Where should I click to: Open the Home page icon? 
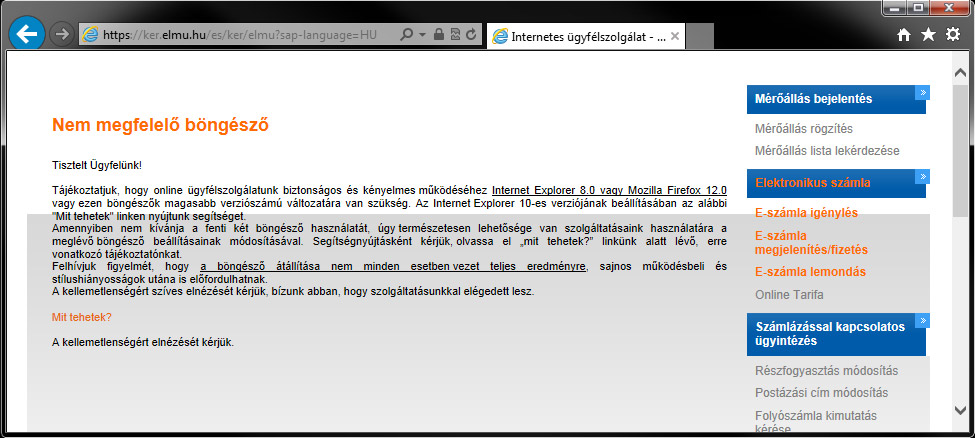(x=904, y=35)
